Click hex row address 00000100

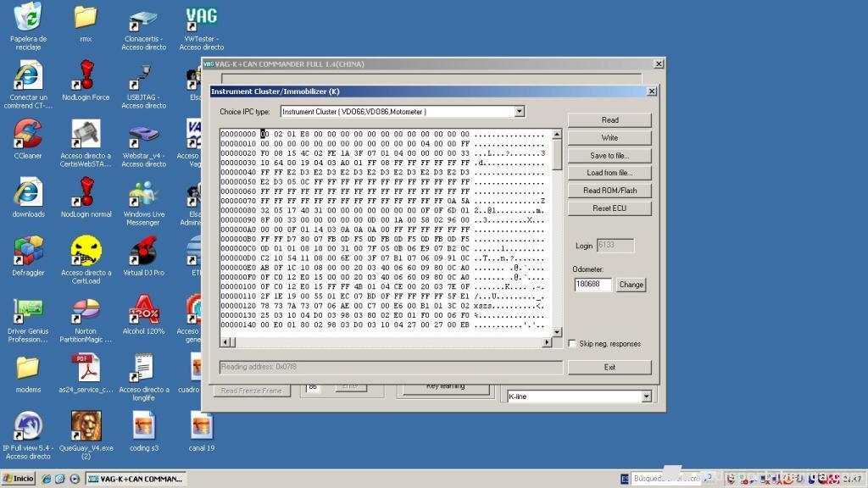pyautogui.click(x=238, y=286)
